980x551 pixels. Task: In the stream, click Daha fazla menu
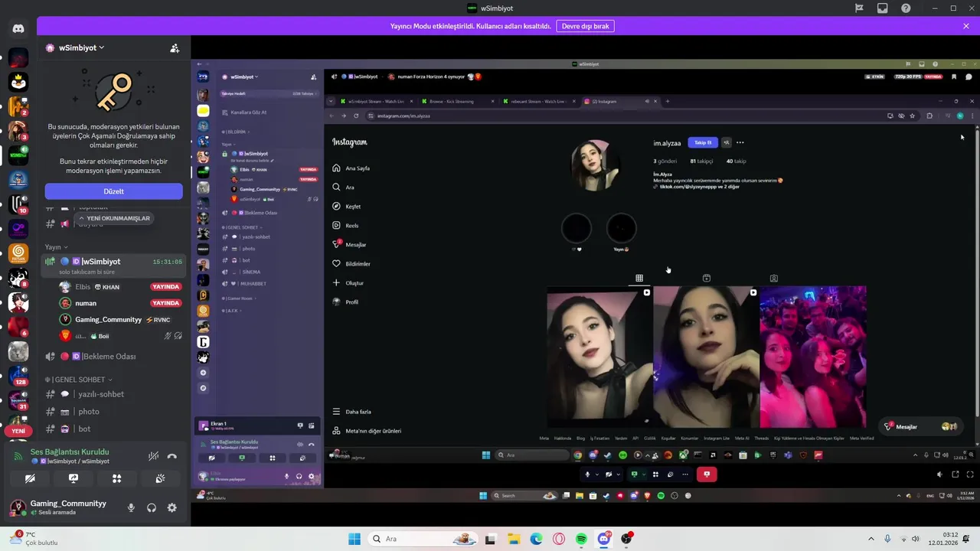(x=352, y=412)
